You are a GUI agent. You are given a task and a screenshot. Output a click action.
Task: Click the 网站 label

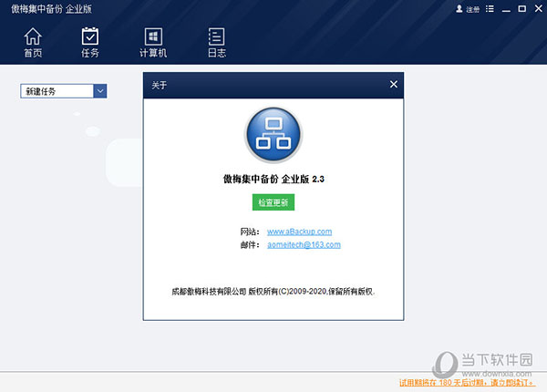pos(250,232)
